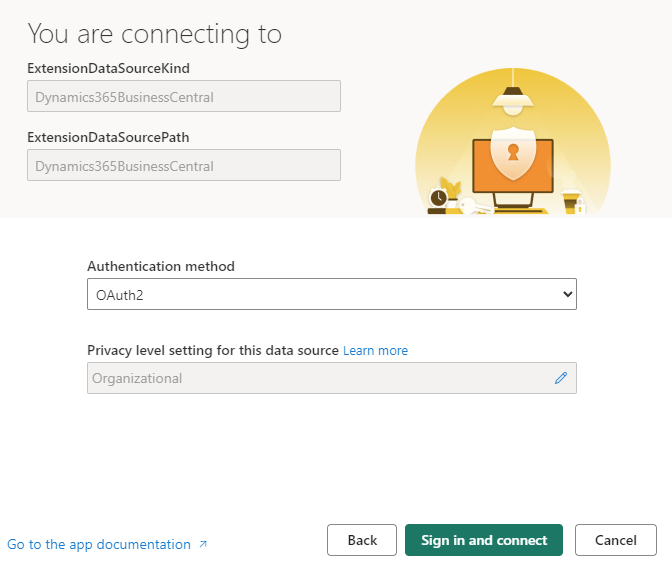Click the Sign in and connect button
Viewport: 672px width, 564px height.
(484, 540)
